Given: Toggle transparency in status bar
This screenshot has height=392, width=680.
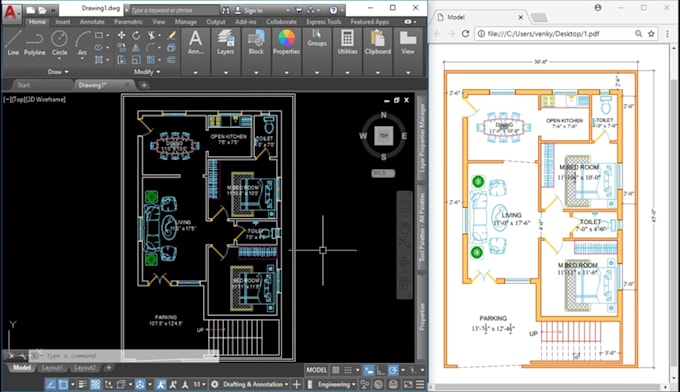Looking at the screenshot, I should pos(95,384).
